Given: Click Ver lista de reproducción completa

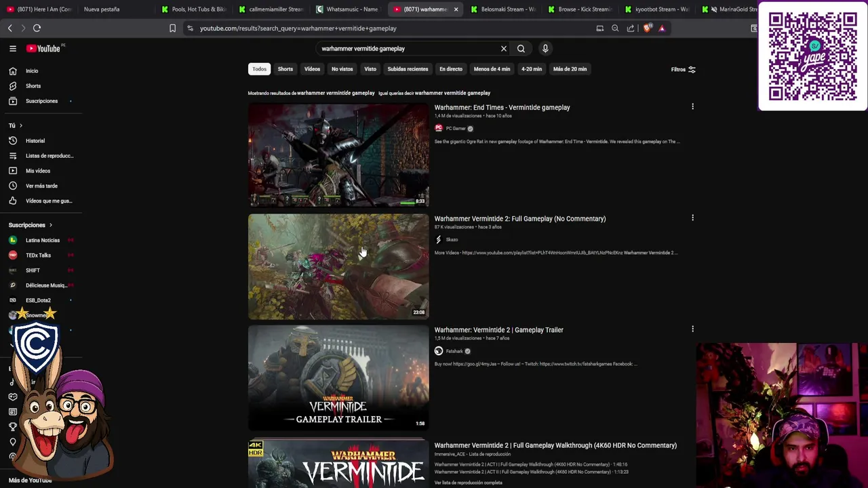Looking at the screenshot, I should 468,483.
